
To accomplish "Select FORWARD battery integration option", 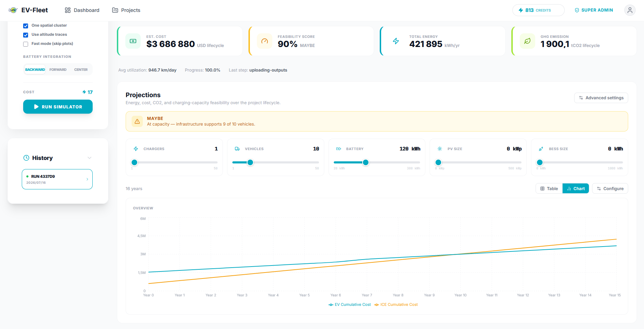I will coord(58,69).
